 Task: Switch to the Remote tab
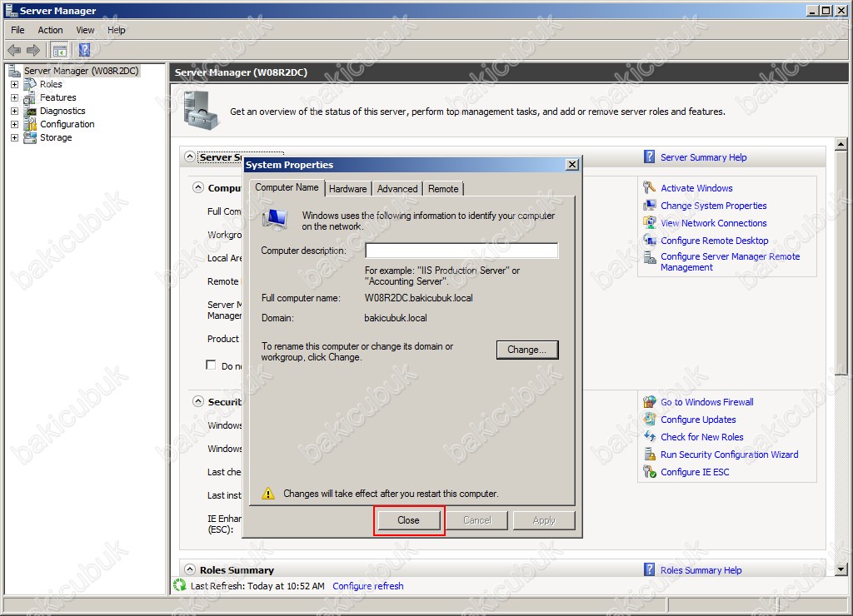[x=443, y=189]
